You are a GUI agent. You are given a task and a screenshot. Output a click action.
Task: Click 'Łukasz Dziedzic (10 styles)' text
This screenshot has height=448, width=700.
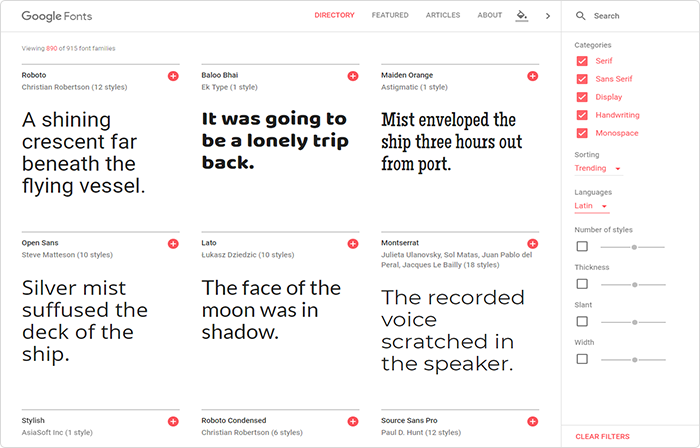pos(248,255)
